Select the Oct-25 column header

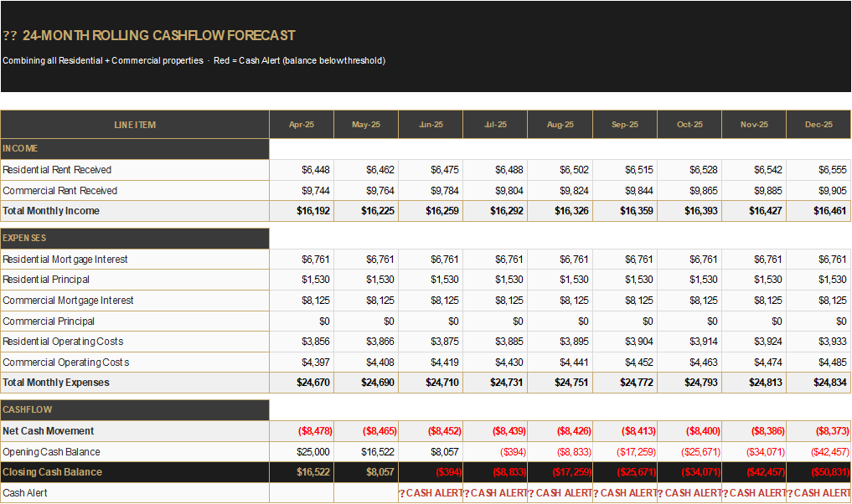click(x=689, y=125)
